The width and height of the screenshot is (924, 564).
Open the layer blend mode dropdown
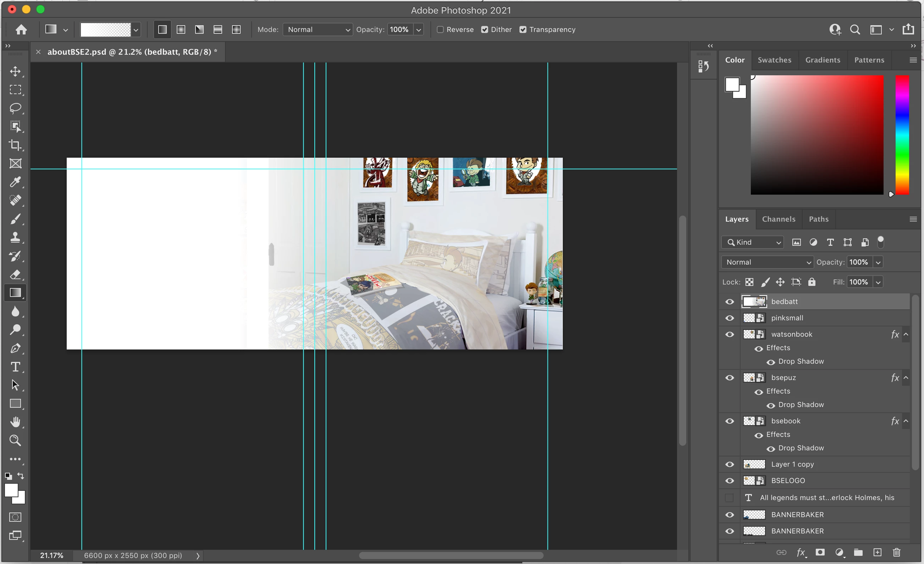click(x=767, y=262)
